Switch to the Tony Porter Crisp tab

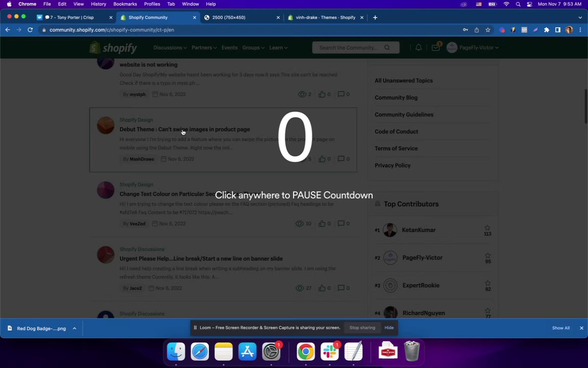(x=74, y=17)
